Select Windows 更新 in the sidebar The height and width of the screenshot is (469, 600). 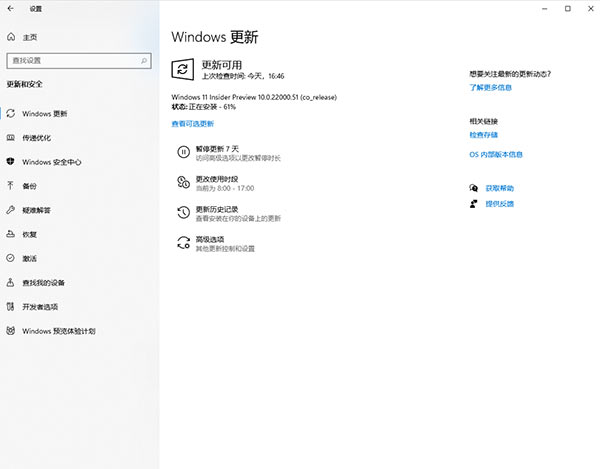point(44,114)
